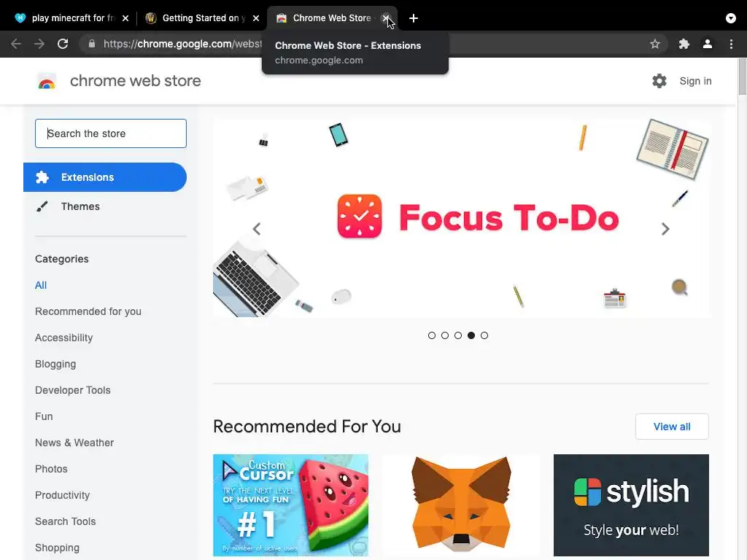Click the Extensions puzzle piece sidebar icon
The width and height of the screenshot is (747, 560).
pyautogui.click(x=42, y=177)
